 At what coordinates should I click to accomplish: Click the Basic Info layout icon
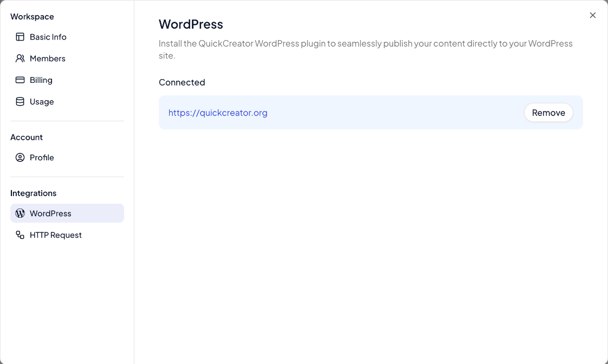20,37
